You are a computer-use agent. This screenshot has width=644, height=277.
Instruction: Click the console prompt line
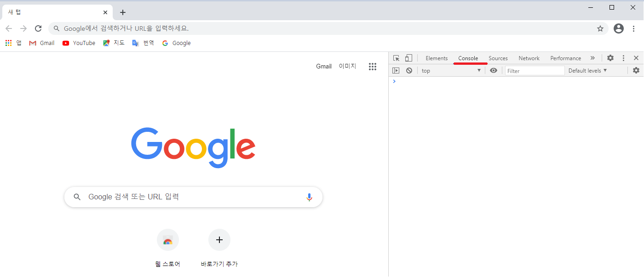[x=516, y=81]
